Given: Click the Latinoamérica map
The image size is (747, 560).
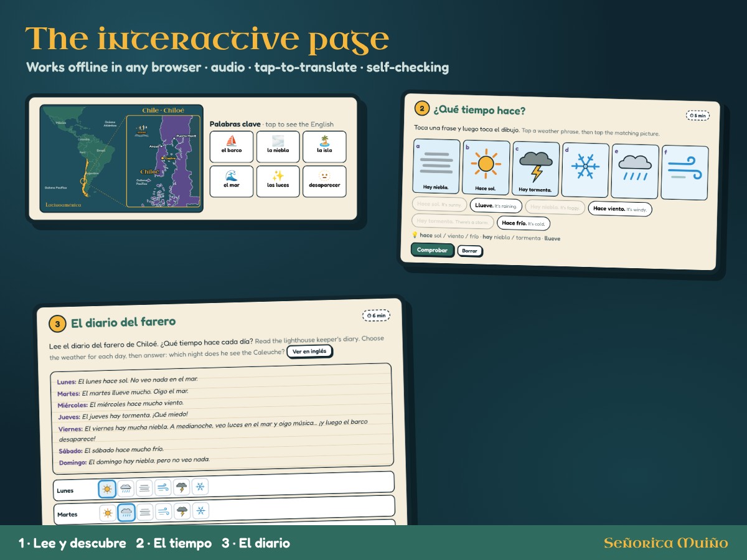Looking at the screenshot, I should (83, 159).
